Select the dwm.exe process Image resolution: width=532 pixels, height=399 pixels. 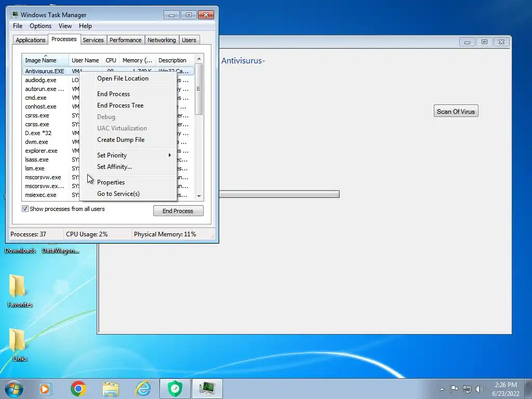point(36,142)
